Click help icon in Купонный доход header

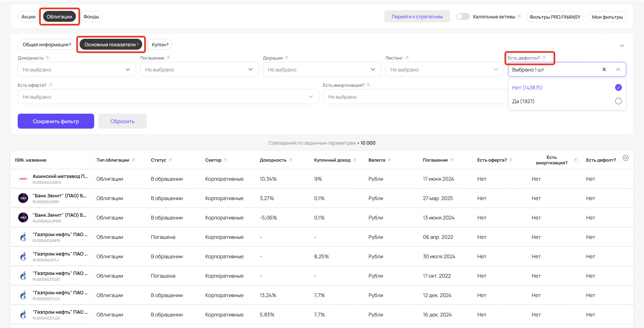(x=355, y=160)
